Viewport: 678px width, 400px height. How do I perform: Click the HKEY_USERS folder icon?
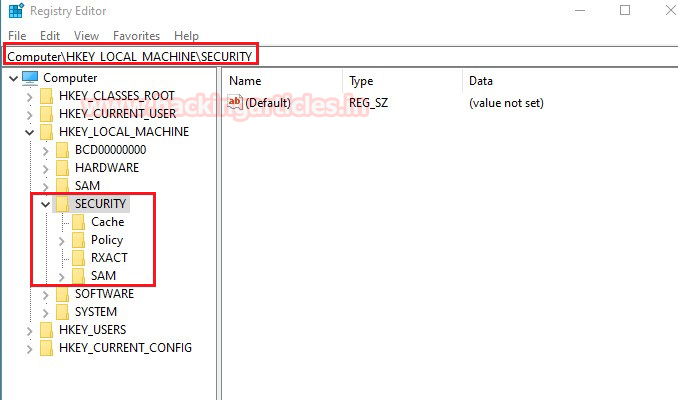point(46,330)
